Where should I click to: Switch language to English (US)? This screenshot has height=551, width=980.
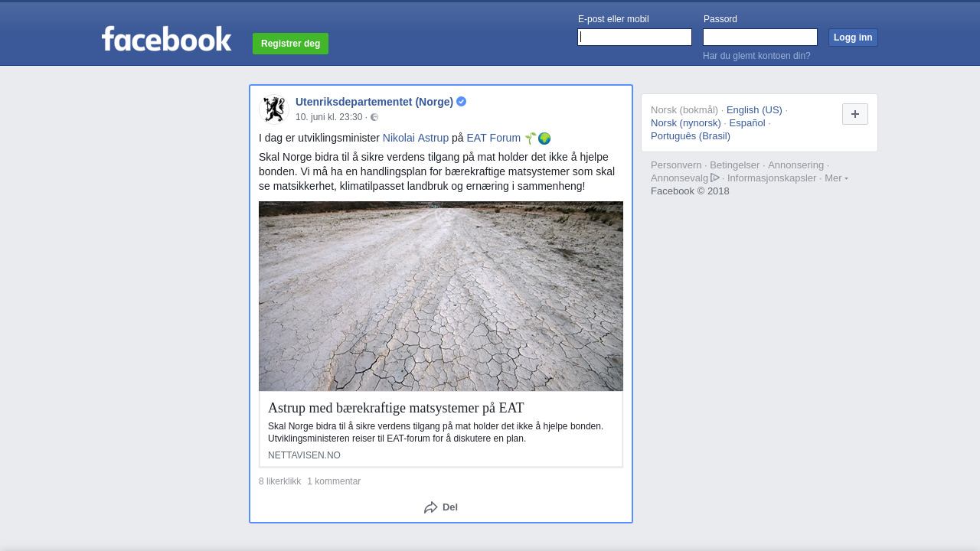[x=754, y=110]
